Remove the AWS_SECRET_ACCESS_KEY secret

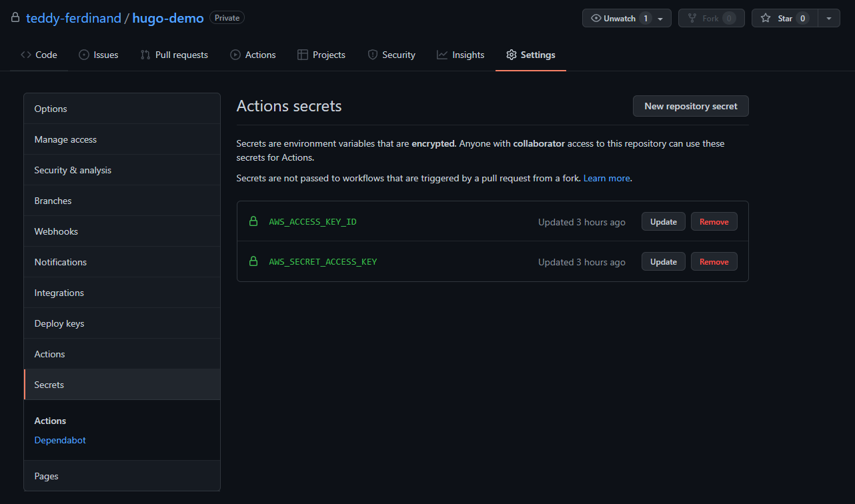pos(714,261)
